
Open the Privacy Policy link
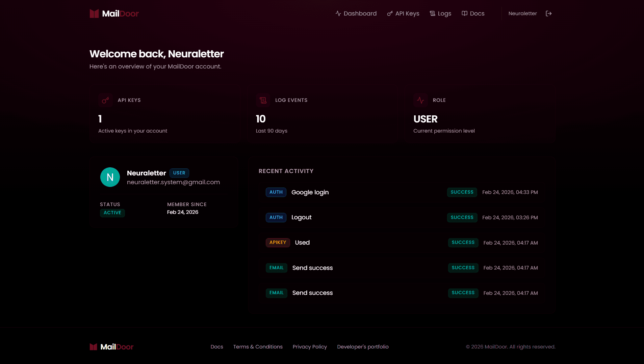point(310,347)
